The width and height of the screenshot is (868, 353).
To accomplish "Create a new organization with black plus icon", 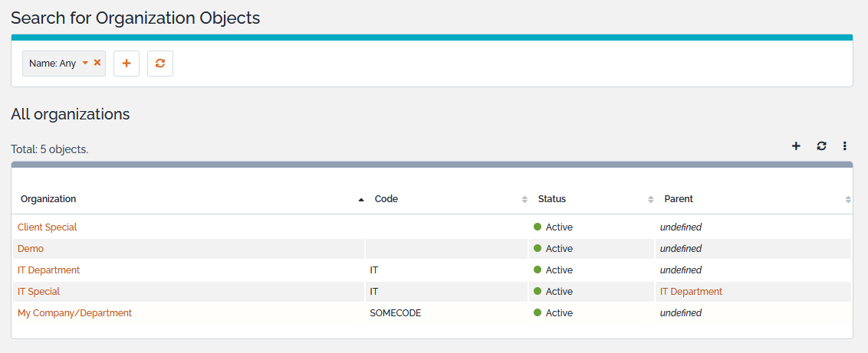I will (x=796, y=146).
